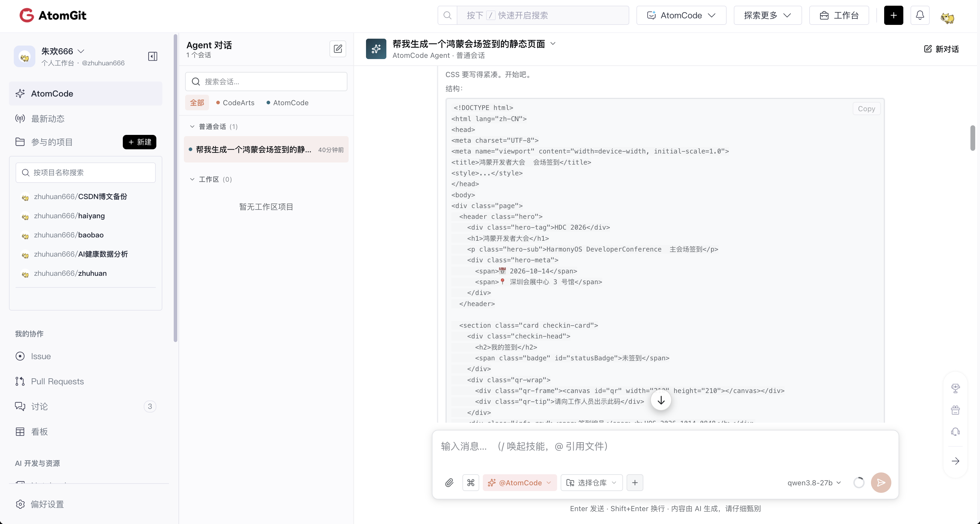Open the support headset icon
980x524 pixels.
(x=955, y=432)
